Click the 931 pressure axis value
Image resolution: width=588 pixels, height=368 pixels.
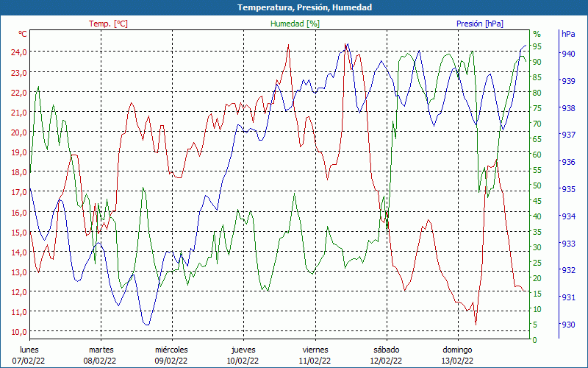568,297
